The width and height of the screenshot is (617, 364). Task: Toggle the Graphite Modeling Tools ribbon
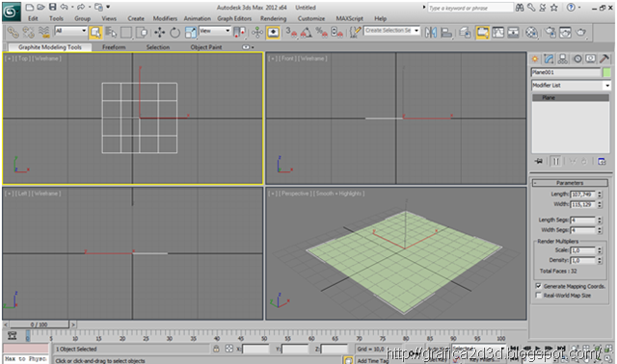click(x=482, y=32)
